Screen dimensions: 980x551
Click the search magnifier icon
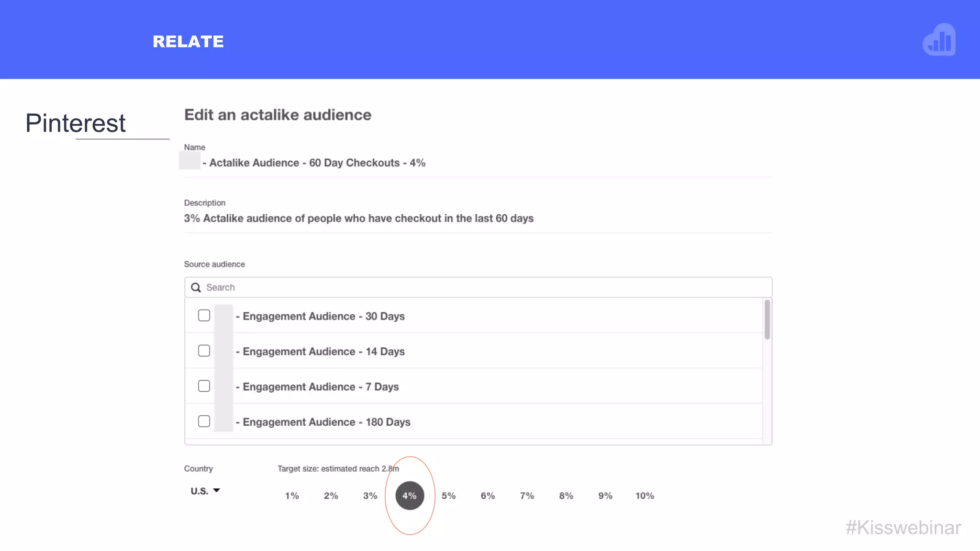click(x=196, y=287)
